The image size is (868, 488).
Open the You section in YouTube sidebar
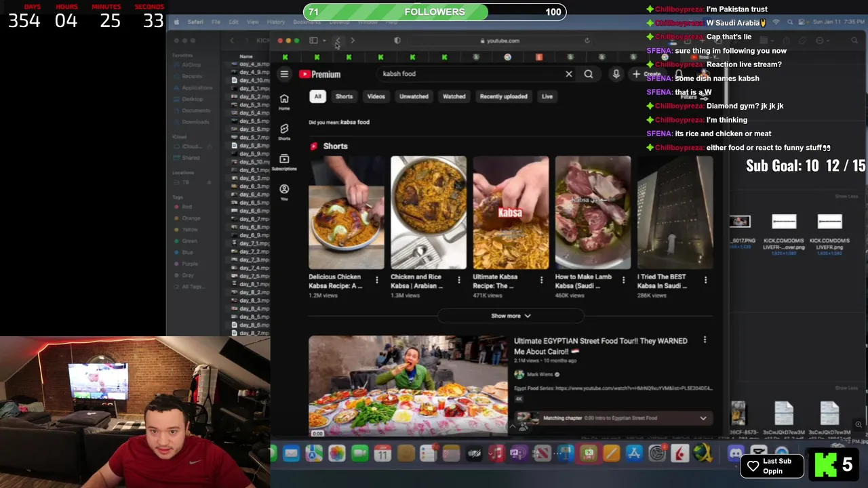pos(284,192)
